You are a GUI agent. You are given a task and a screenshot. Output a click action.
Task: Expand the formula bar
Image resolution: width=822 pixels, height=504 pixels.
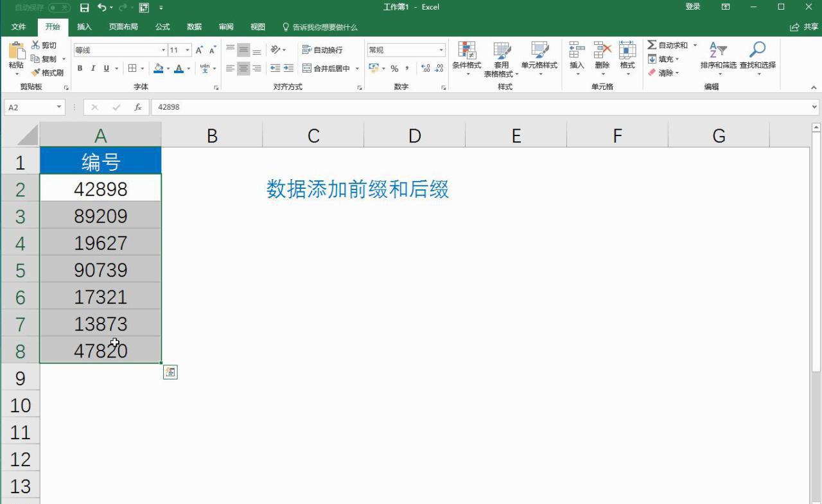point(815,107)
